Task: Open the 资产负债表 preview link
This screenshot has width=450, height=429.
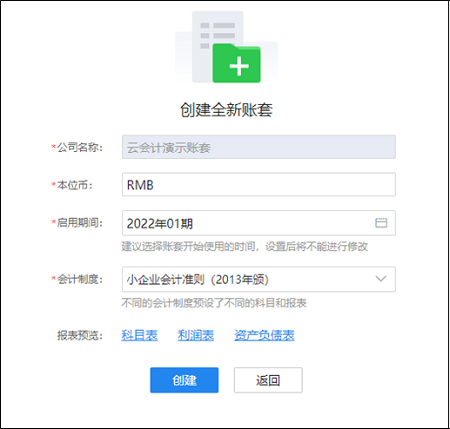Action: coord(264,335)
